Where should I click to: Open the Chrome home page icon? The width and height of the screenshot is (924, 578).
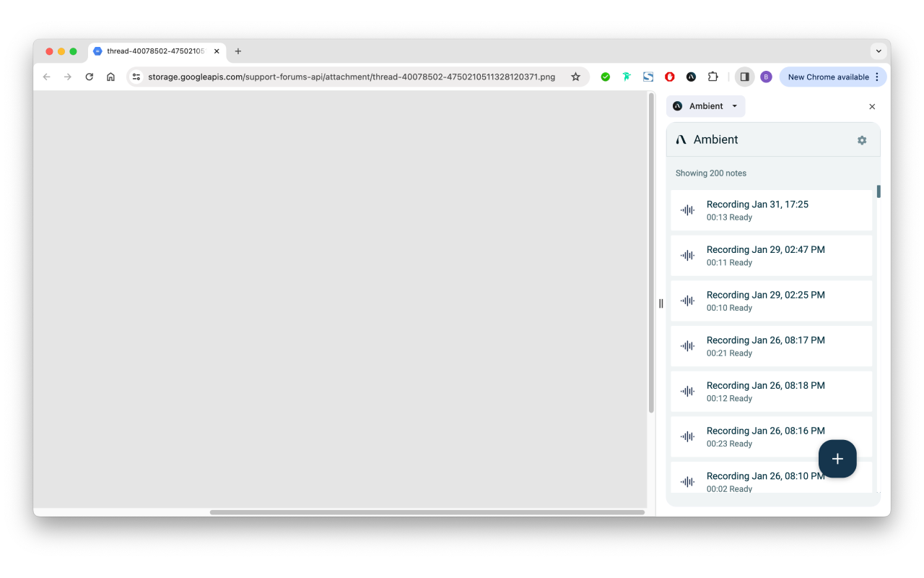click(x=110, y=77)
